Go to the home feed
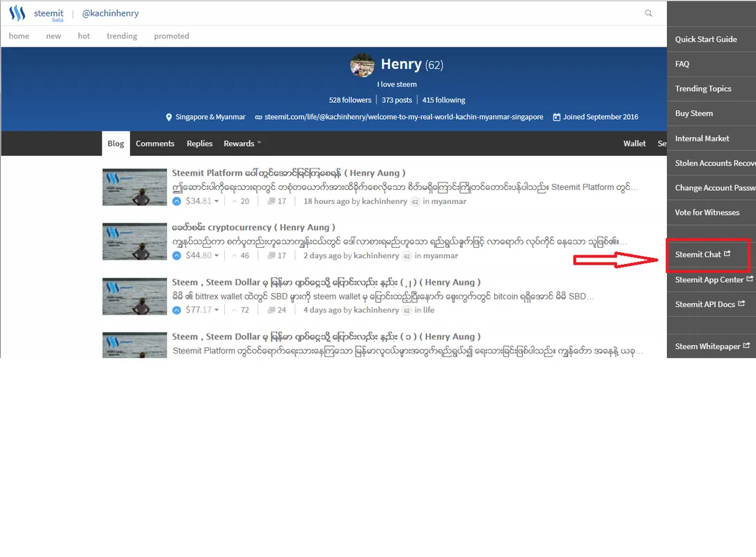Viewport: 756px width, 557px height. 19,36
